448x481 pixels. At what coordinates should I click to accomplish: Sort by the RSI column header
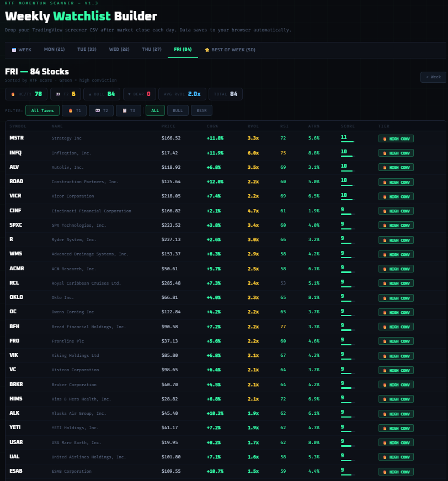click(284, 126)
